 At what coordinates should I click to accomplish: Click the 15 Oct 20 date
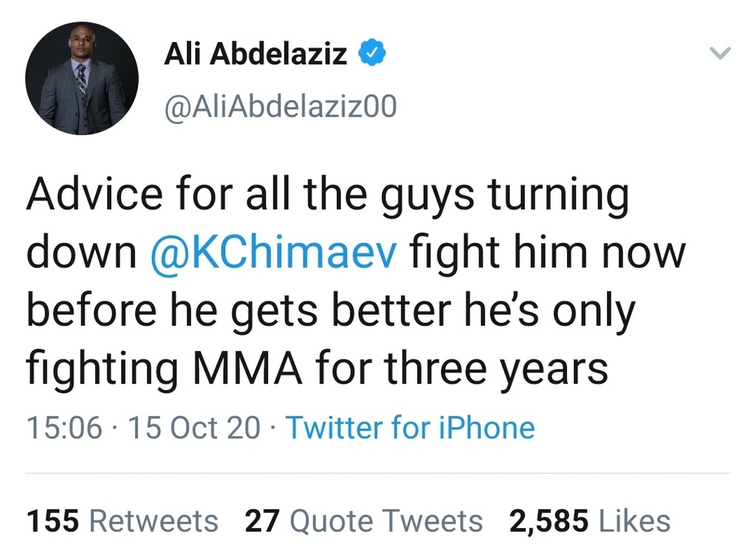(x=194, y=427)
